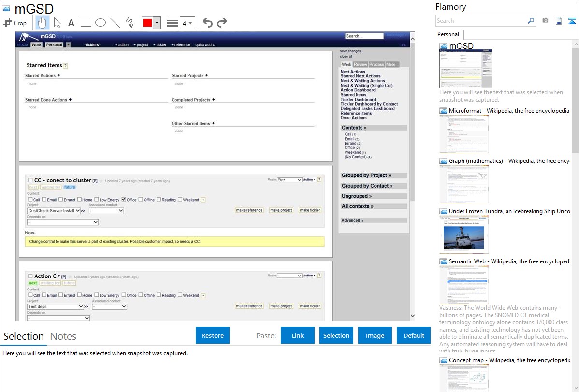This screenshot has width=579, height=392.
Task: Click the Restore button
Action: [x=213, y=335]
